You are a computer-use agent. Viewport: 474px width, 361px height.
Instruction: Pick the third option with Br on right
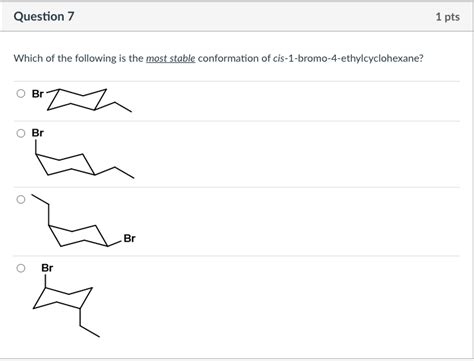click(21, 200)
